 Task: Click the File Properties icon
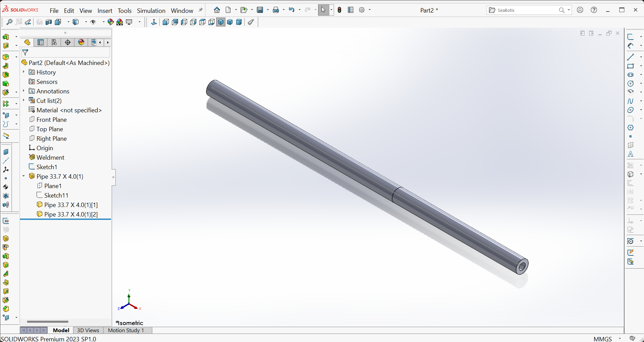point(351,10)
